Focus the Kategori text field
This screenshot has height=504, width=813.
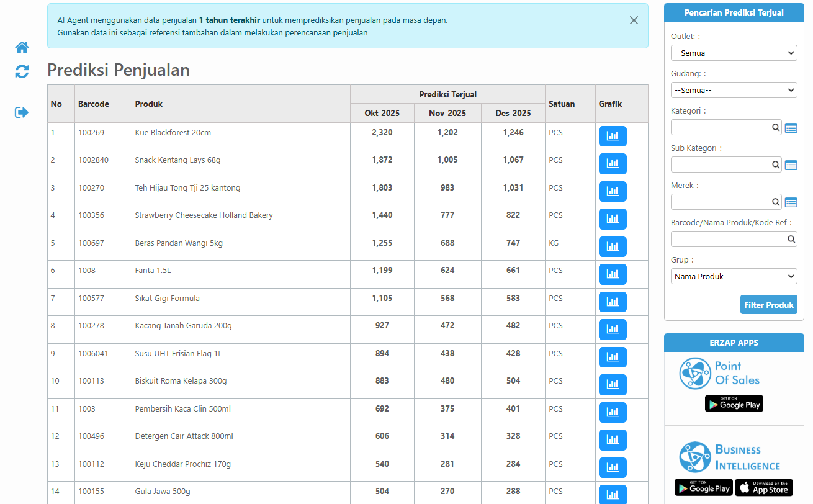(x=720, y=127)
